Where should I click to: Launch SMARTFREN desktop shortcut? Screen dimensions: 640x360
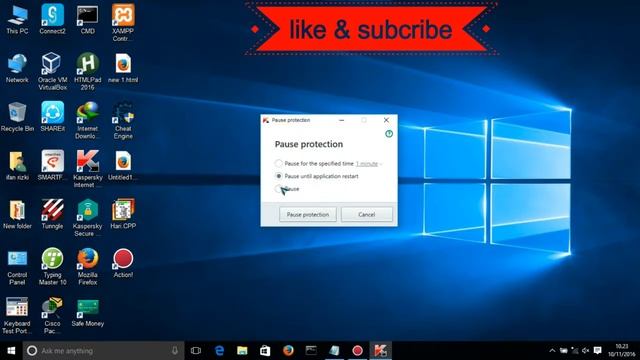(52, 165)
